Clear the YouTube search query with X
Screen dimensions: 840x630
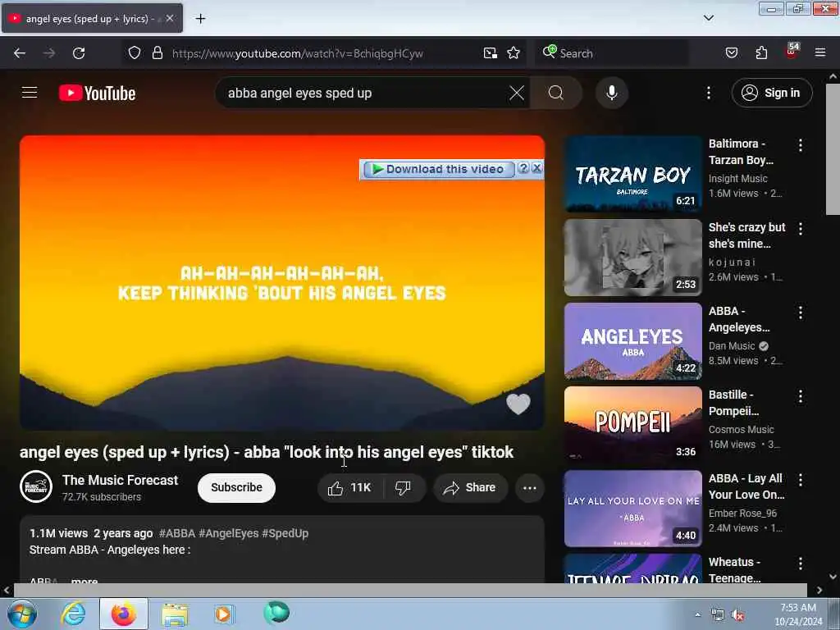[517, 93]
